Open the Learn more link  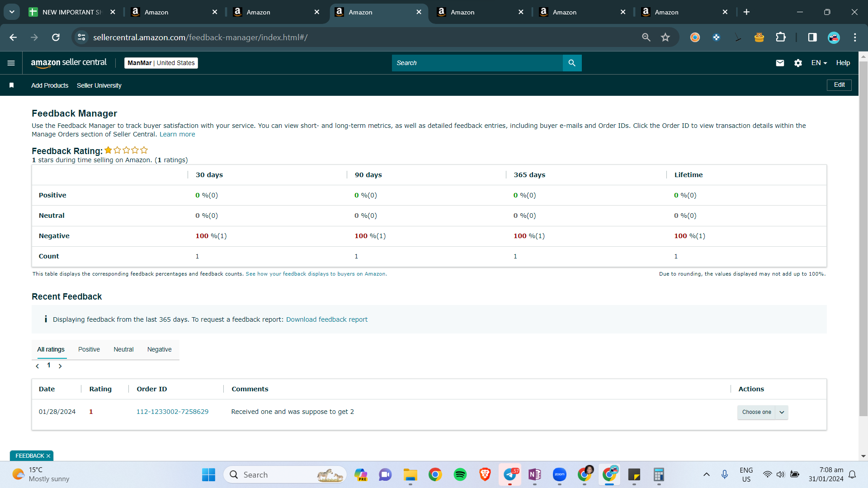(x=177, y=135)
